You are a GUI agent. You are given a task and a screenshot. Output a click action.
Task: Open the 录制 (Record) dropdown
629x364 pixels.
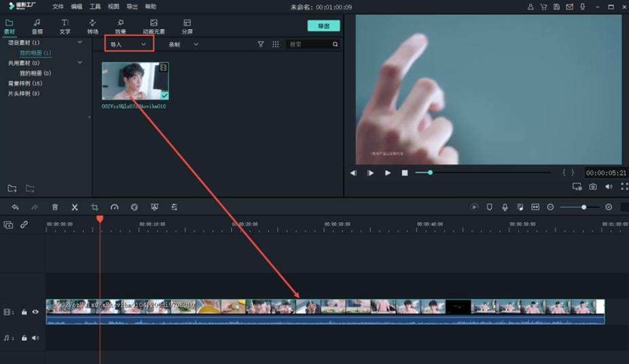(183, 44)
